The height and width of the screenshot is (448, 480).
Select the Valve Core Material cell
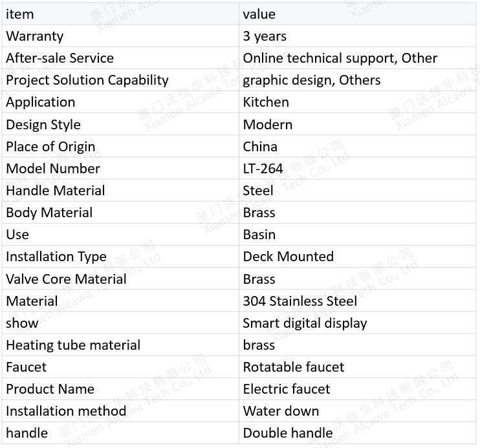pos(120,279)
